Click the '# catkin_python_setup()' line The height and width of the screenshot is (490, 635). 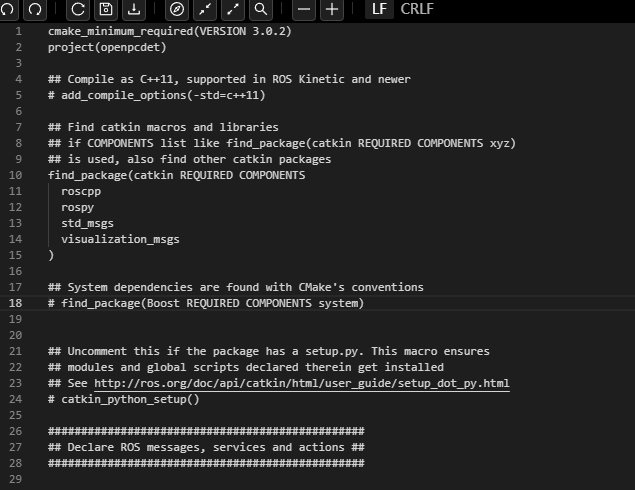[124, 399]
